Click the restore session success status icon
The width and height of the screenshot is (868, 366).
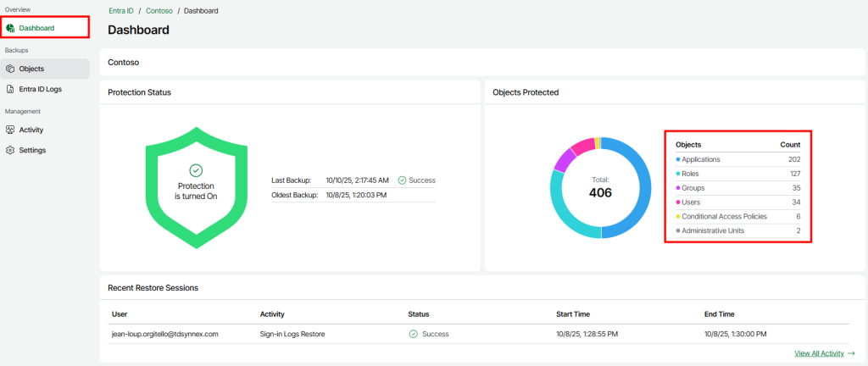point(413,334)
